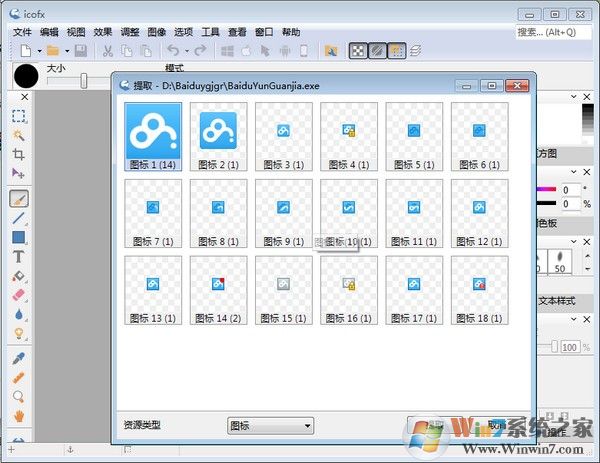Toggle the checkerboard transparency view button
The height and width of the screenshot is (463, 600).
(357, 50)
